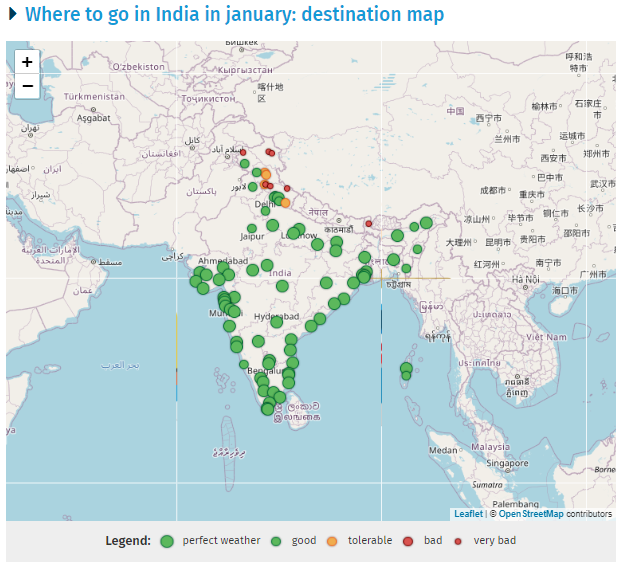Select the red marker near Islamabad

pyautogui.click(x=243, y=152)
